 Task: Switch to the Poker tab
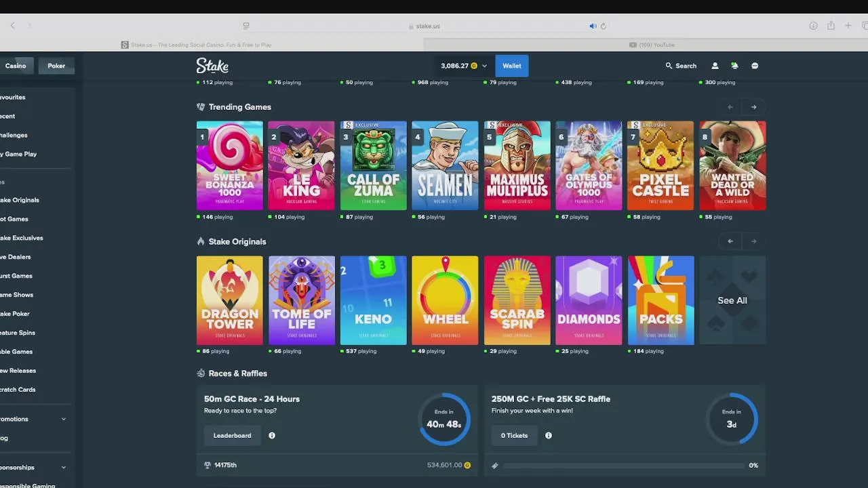tap(56, 66)
